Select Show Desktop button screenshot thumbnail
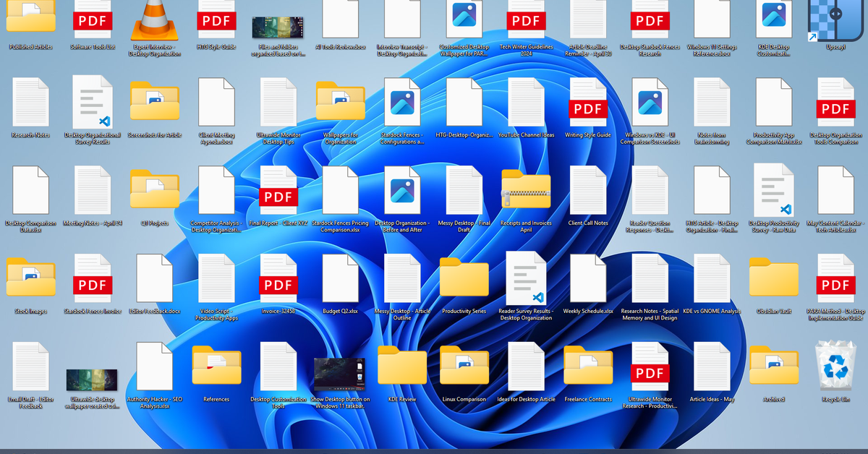868x454 pixels. [x=340, y=372]
